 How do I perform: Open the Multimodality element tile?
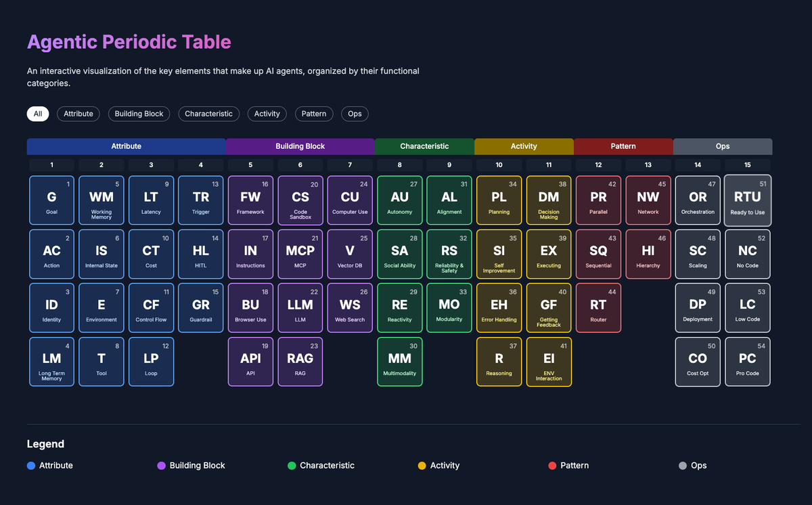point(399,361)
